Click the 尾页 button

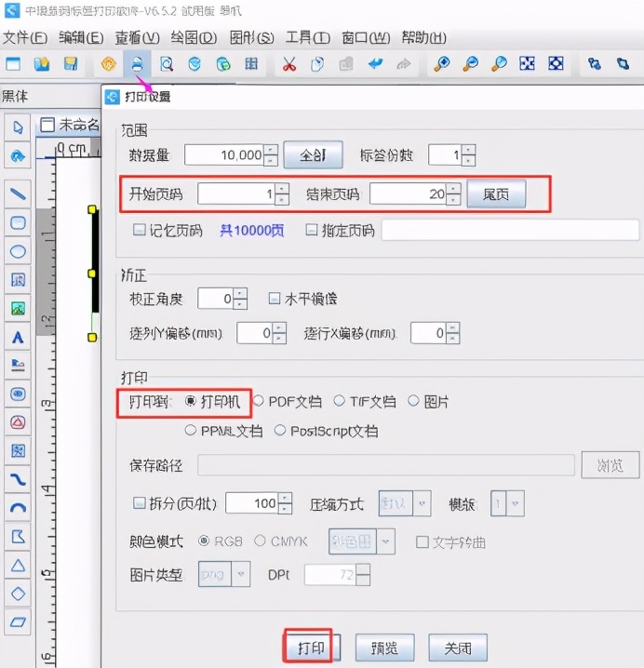tap(496, 194)
